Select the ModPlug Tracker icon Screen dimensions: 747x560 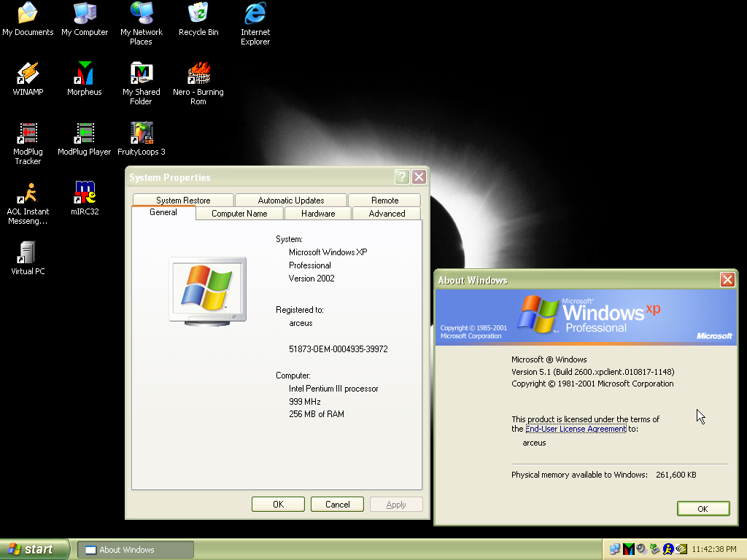(28, 144)
